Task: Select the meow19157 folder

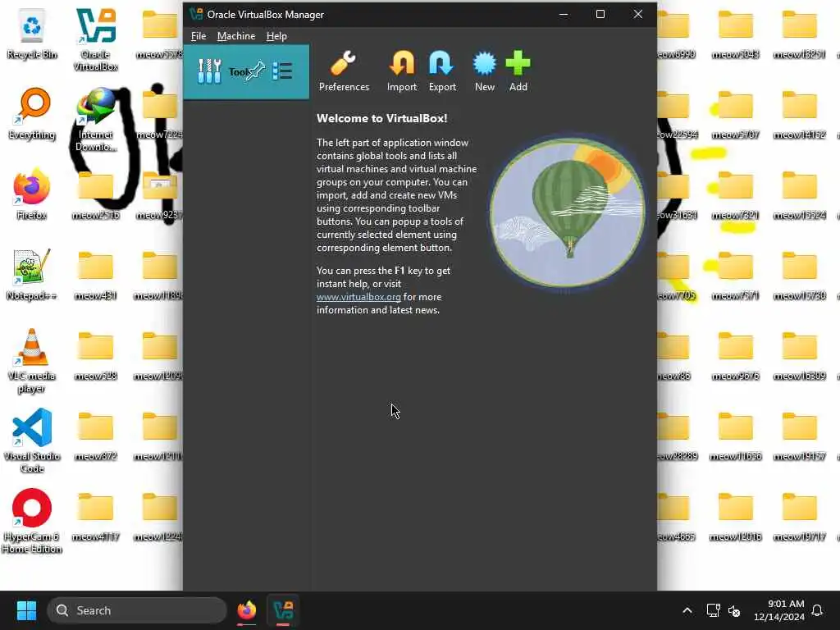Action: (x=799, y=436)
